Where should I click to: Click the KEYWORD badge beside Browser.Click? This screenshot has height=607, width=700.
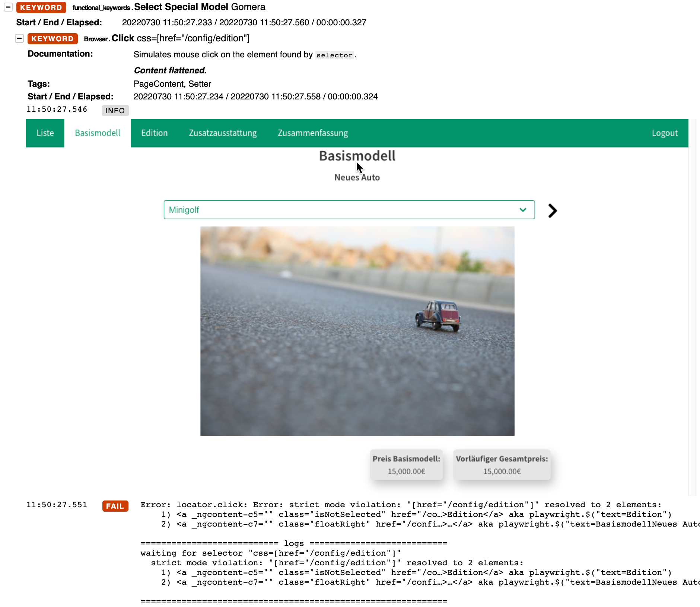pyautogui.click(x=52, y=38)
